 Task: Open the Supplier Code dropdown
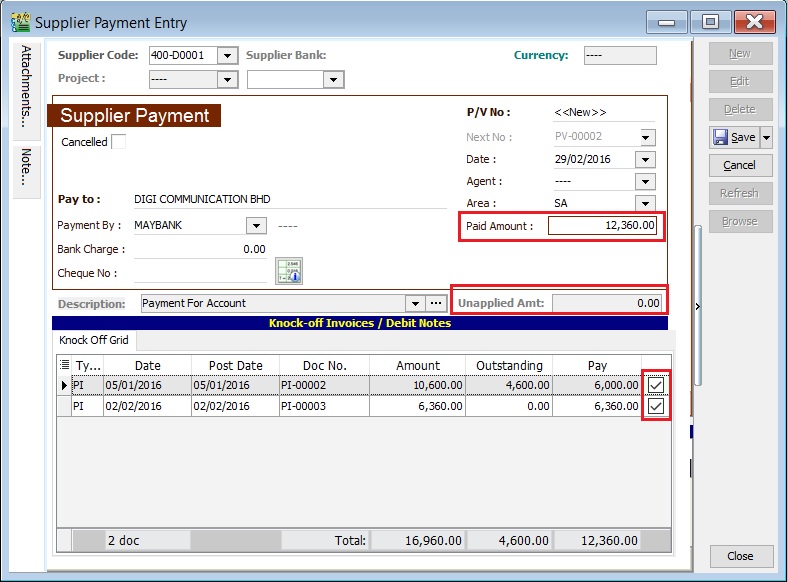coord(227,56)
